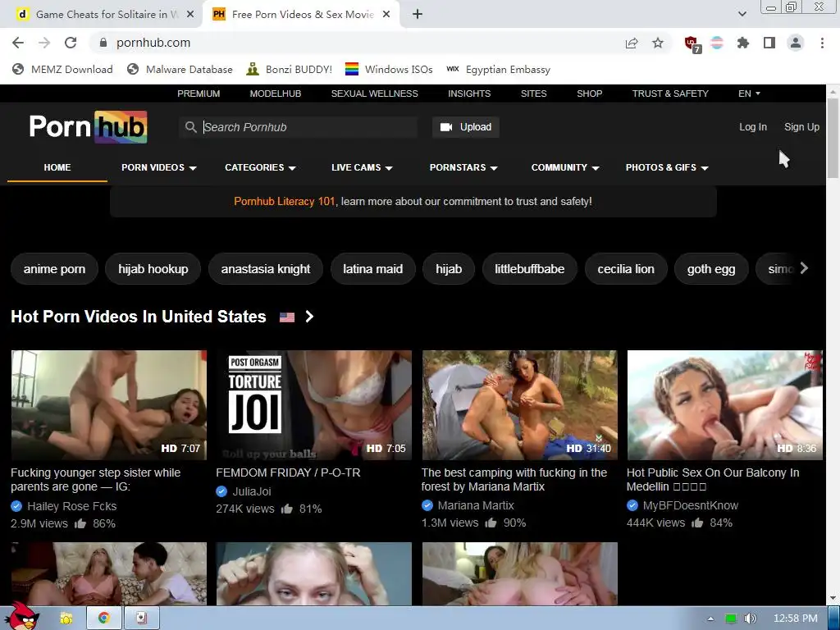840x630 pixels.
Task: Open the Extensions puzzle piece menu
Action: [x=742, y=43]
